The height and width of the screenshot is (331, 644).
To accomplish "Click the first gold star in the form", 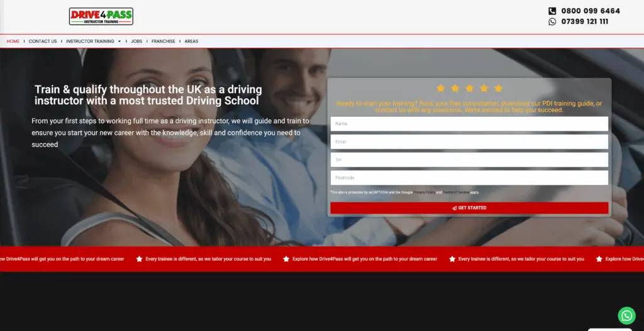I will pyautogui.click(x=440, y=88).
